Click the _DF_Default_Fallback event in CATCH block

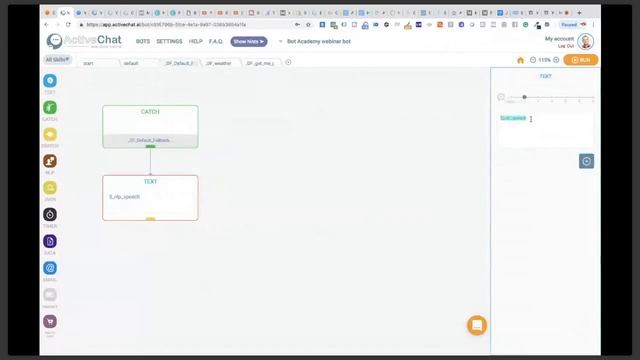click(150, 140)
